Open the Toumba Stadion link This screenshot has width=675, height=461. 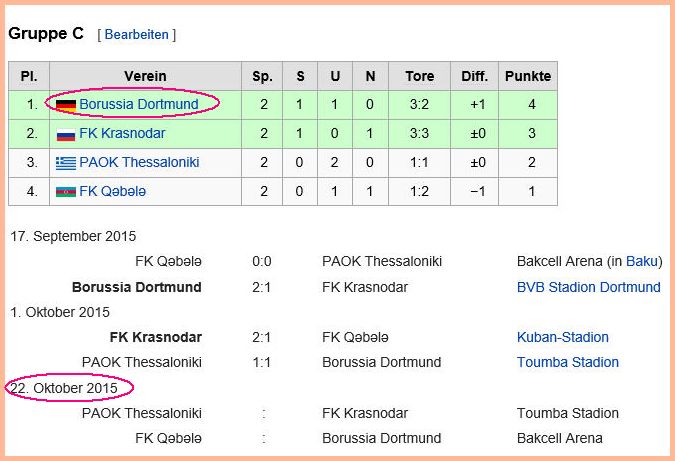[568, 362]
